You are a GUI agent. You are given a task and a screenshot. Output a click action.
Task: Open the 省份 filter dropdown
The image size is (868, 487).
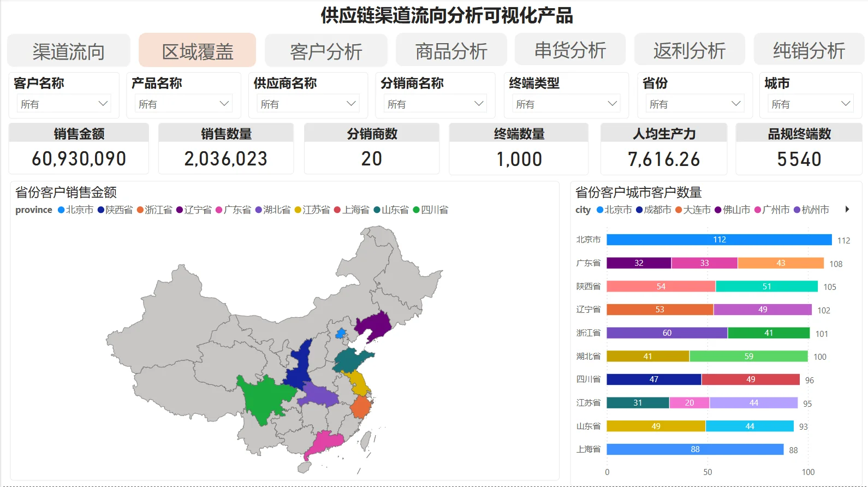click(695, 103)
